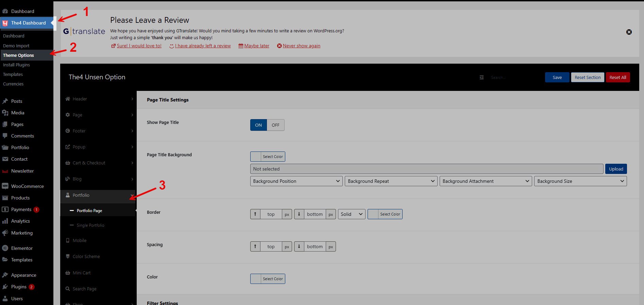Click The4 Dashboard logo icon
Screen dimensions: 644x305
pyautogui.click(x=5, y=23)
